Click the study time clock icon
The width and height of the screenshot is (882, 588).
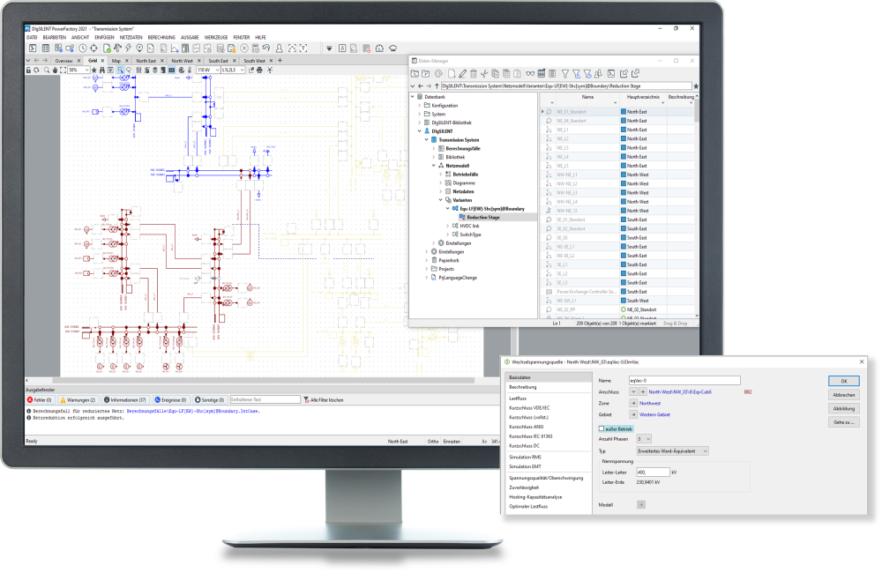click(83, 48)
